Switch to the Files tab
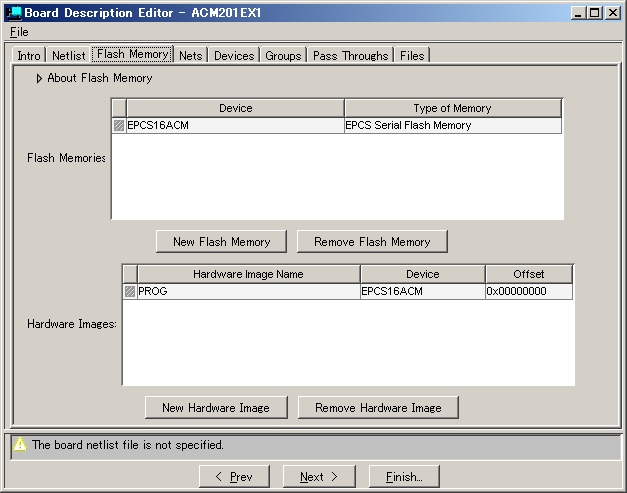The width and height of the screenshot is (627, 493). pyautogui.click(x=412, y=56)
